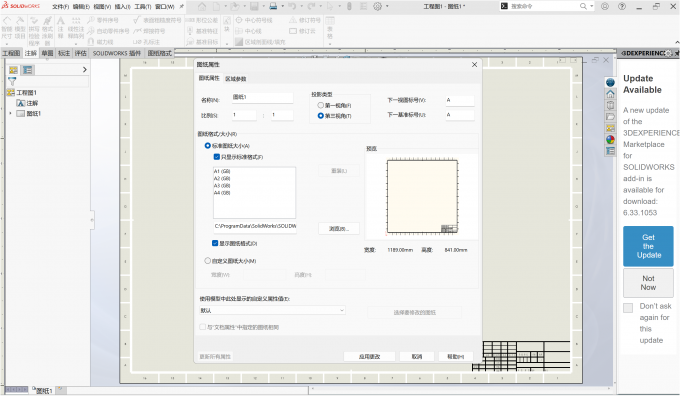
Task: Click the Redo icon
Action: [x=311, y=7]
